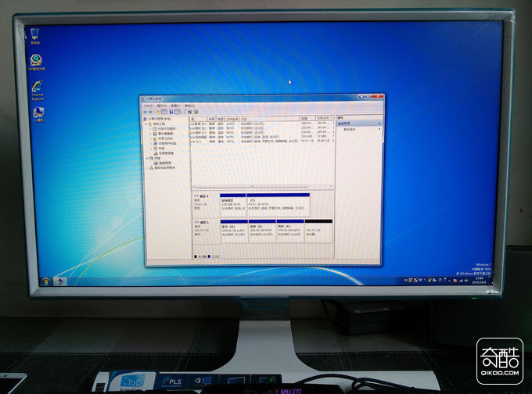Click the network signal tray icon
Screen dimensions: 532x394
(461, 281)
